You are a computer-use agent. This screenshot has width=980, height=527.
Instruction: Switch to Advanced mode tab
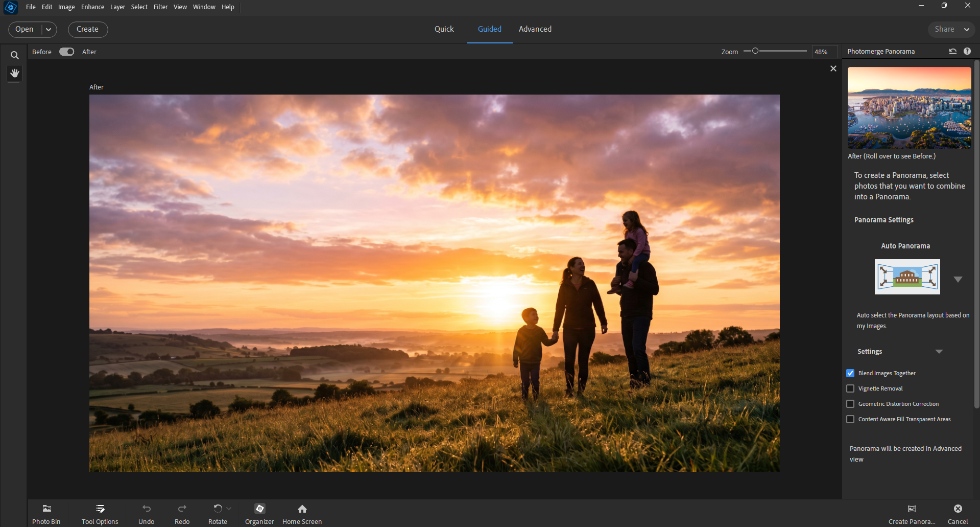point(535,29)
